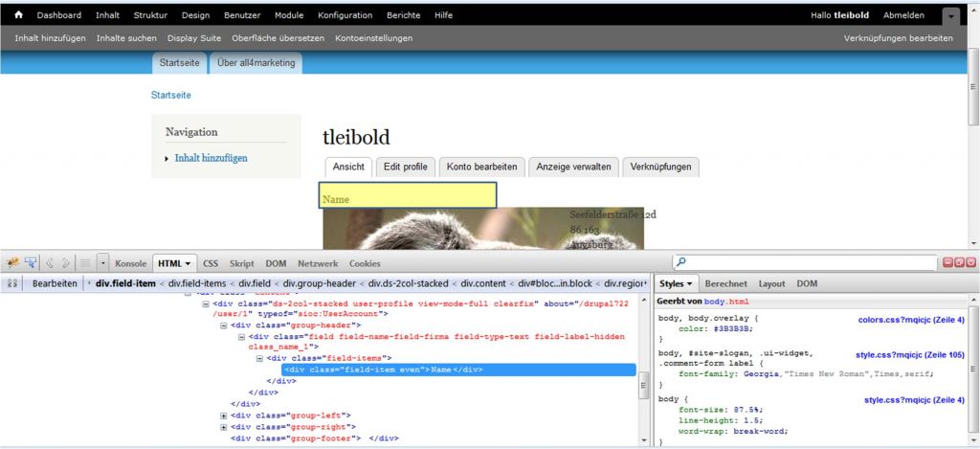Click the Firebug forward arrow icon
The width and height of the screenshot is (980, 449).
pyautogui.click(x=66, y=262)
